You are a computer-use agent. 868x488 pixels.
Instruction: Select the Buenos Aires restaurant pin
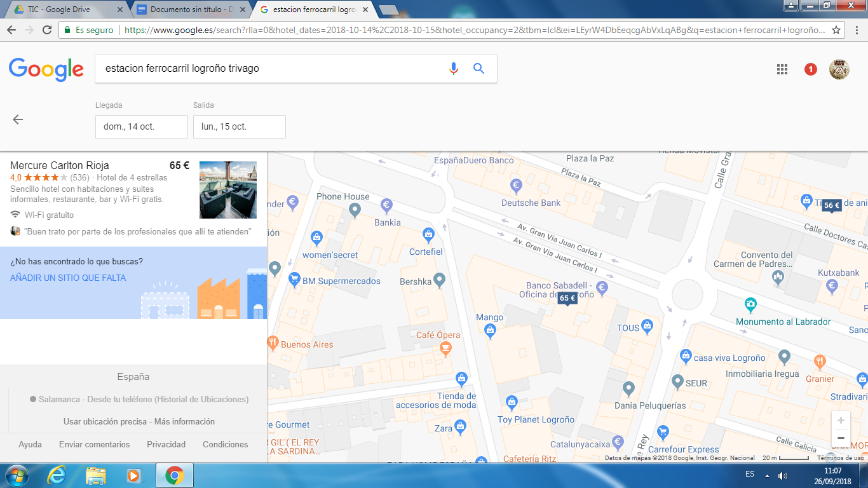273,343
